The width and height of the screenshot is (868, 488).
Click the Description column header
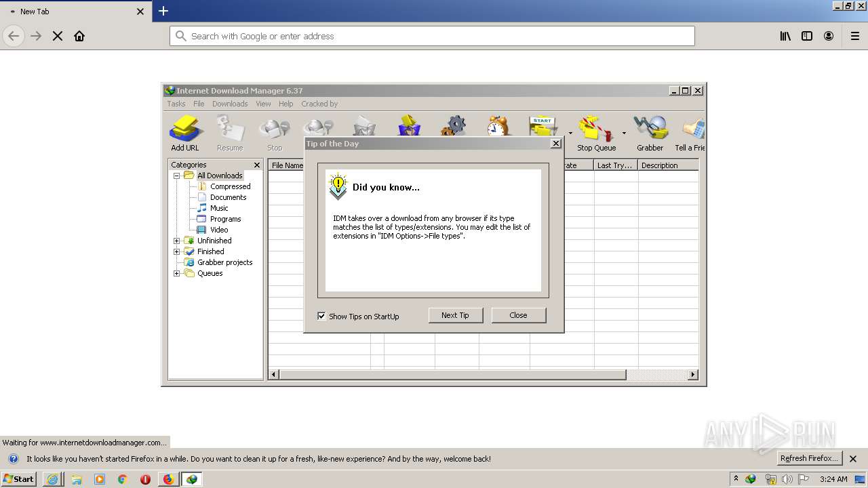point(668,165)
